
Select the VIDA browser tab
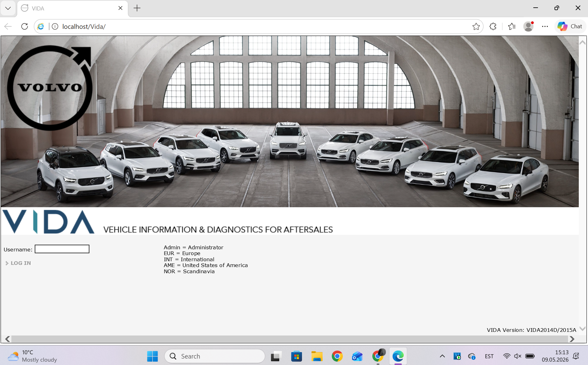(72, 8)
